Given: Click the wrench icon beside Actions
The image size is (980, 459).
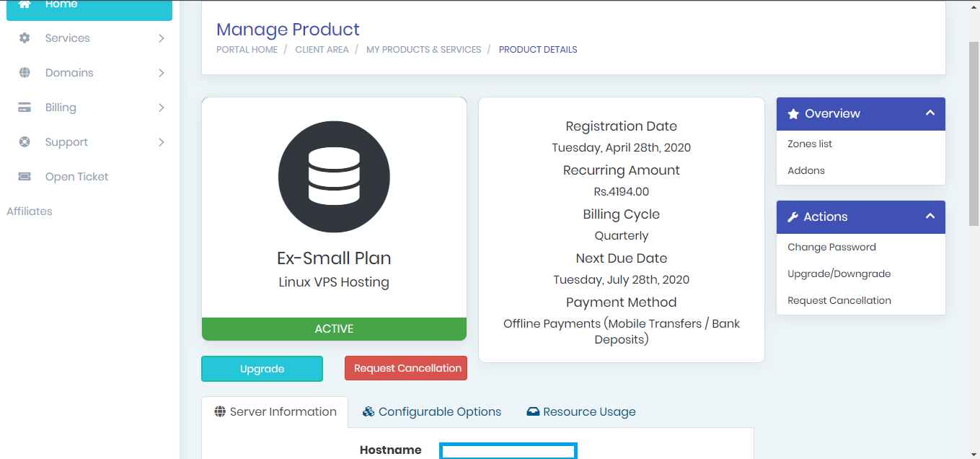Looking at the screenshot, I should [793, 217].
